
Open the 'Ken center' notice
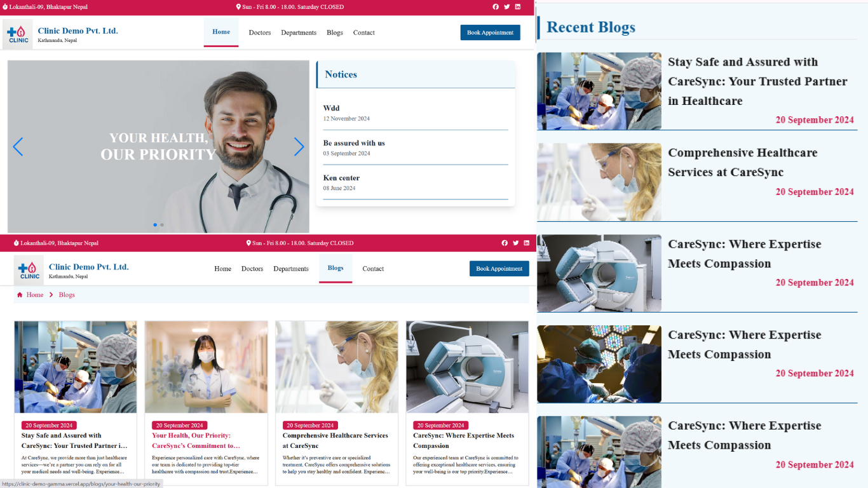tap(341, 178)
